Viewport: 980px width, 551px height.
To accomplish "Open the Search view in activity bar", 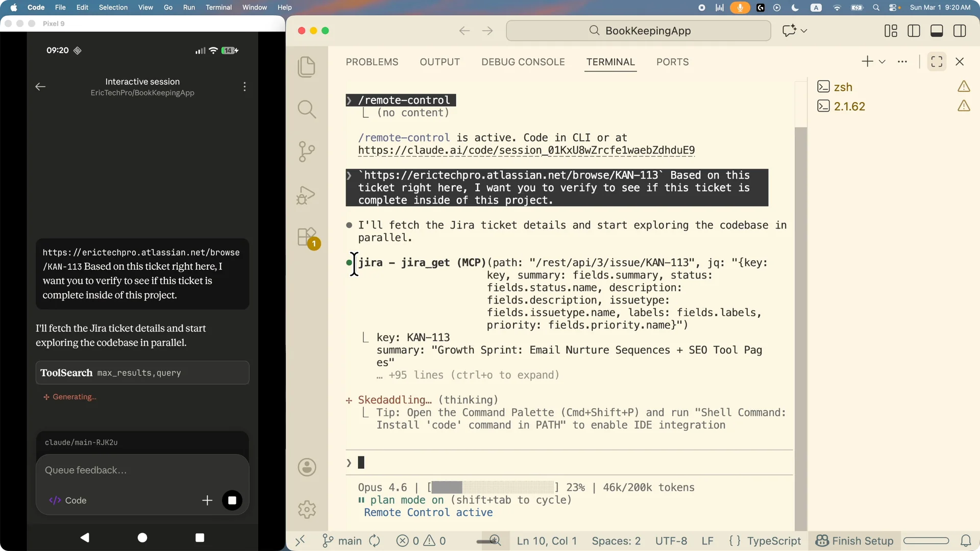I will click(x=306, y=109).
